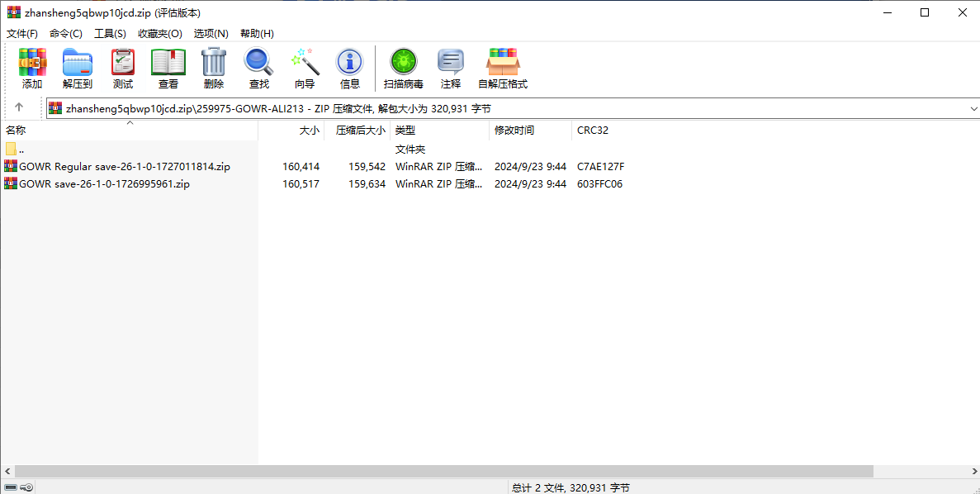Click CRC32 value C7AE127F
This screenshot has height=494, width=980.
[600, 166]
